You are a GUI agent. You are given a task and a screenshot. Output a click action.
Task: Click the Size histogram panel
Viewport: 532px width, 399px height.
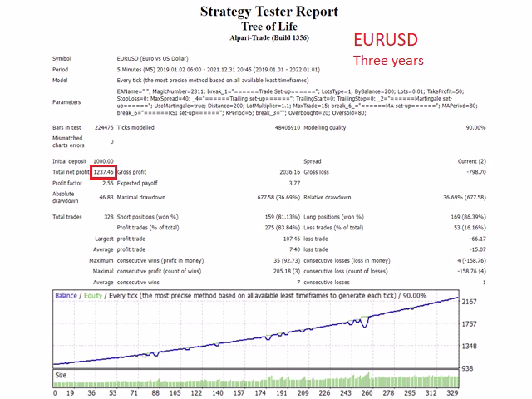(256, 379)
